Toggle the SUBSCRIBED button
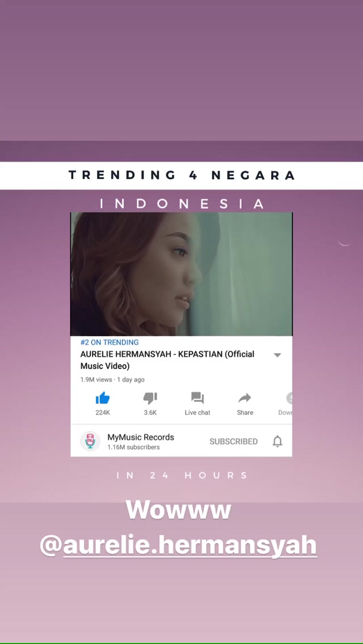Viewport: 363px width, 644px height. click(x=234, y=441)
